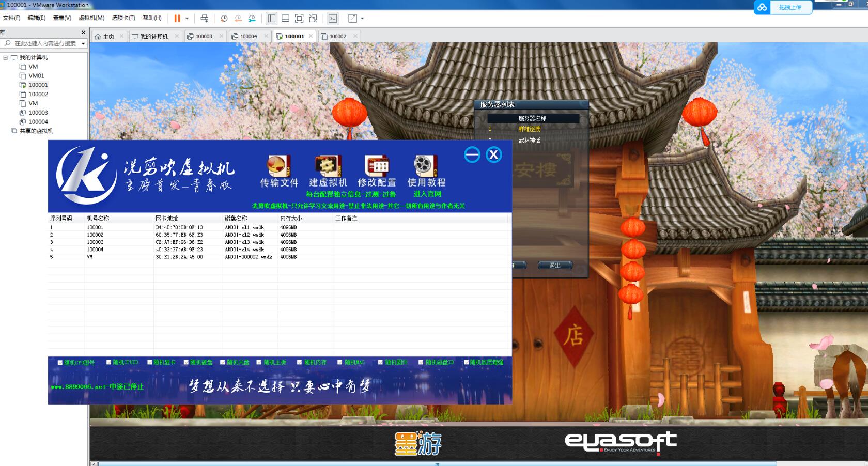
Task: Collapse the 我的计算机 tree node
Action: tap(6, 57)
